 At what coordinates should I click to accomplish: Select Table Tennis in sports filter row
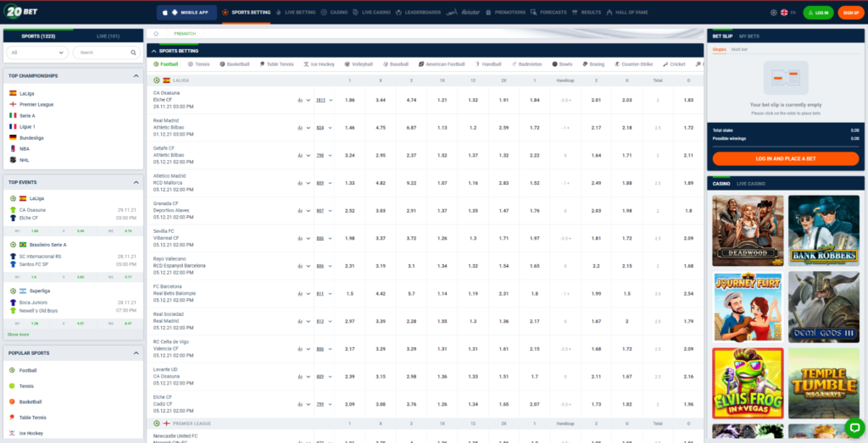[x=276, y=64]
